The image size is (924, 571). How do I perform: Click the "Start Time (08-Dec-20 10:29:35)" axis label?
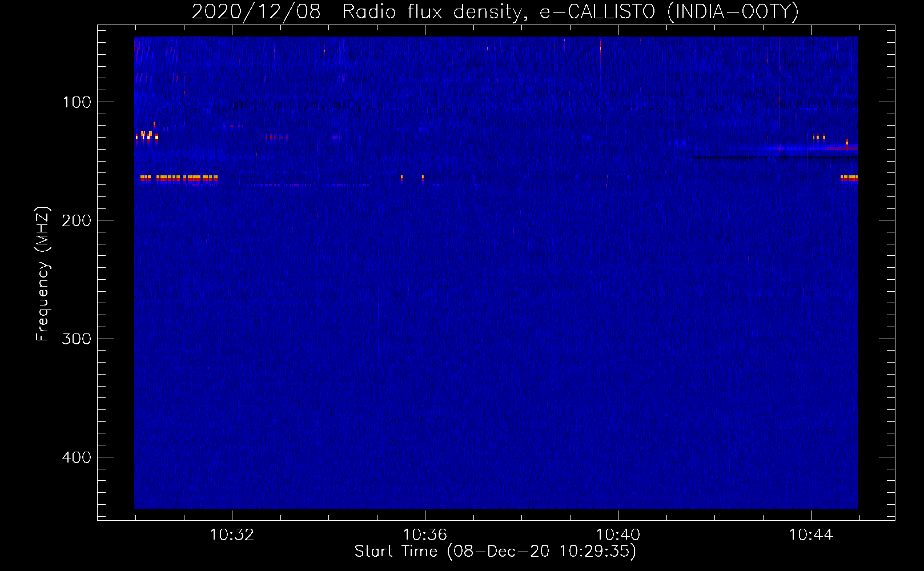coord(495,552)
